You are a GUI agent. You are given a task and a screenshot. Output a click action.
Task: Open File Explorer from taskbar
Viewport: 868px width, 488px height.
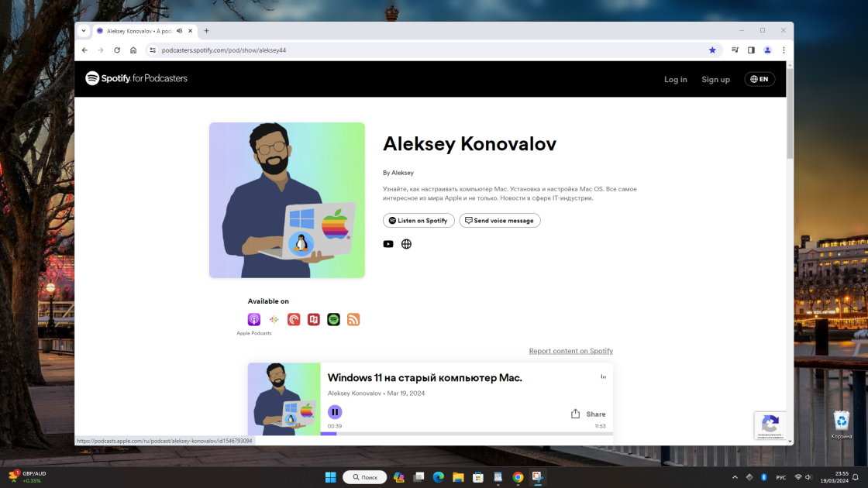[x=458, y=477]
